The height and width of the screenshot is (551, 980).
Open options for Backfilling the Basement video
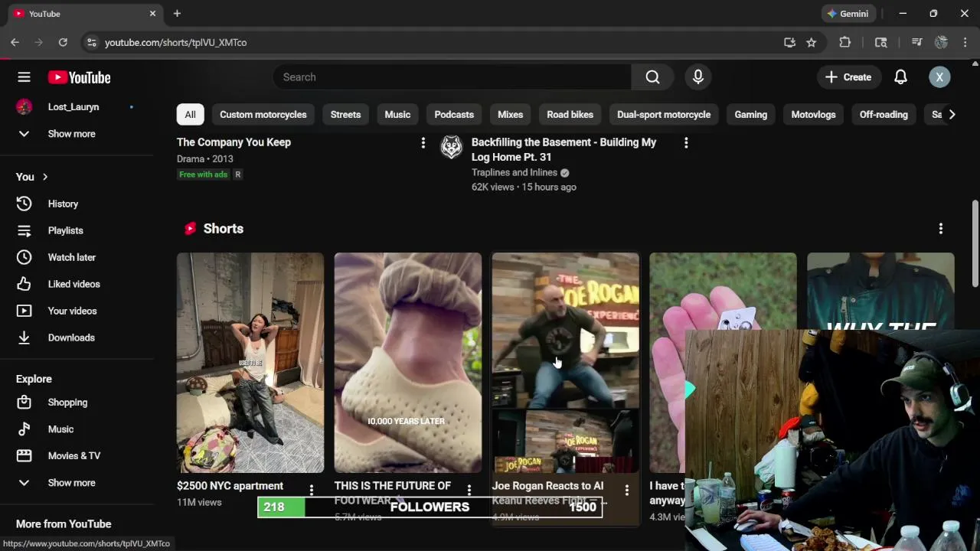pos(686,142)
